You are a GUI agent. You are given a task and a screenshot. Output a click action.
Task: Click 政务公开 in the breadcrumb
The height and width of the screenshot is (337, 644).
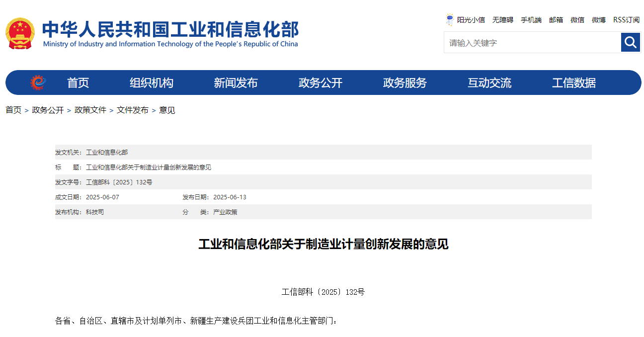48,110
